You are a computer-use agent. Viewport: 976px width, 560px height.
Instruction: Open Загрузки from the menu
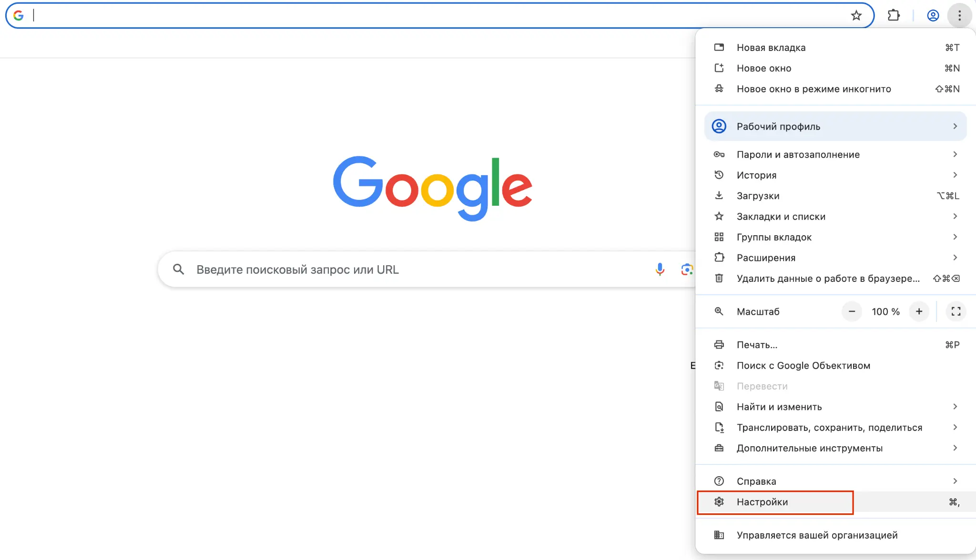(x=835, y=195)
